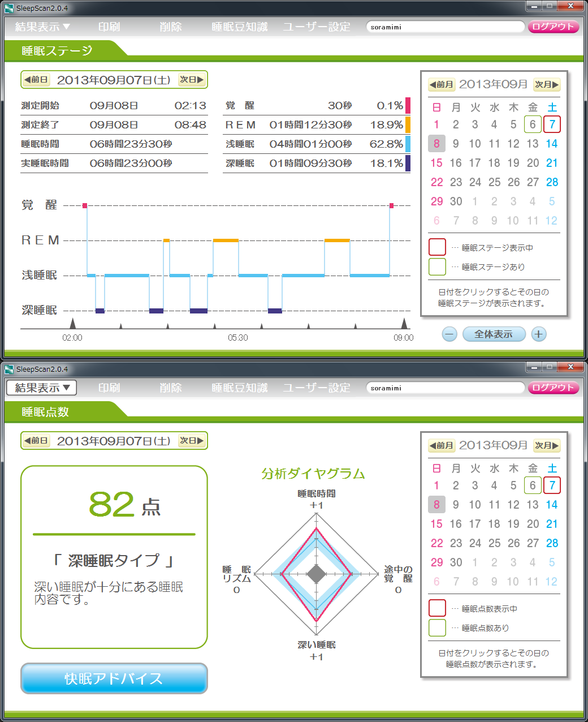588x722 pixels.
Task: Open ユーザー設定 in the bottom window
Action: (317, 388)
